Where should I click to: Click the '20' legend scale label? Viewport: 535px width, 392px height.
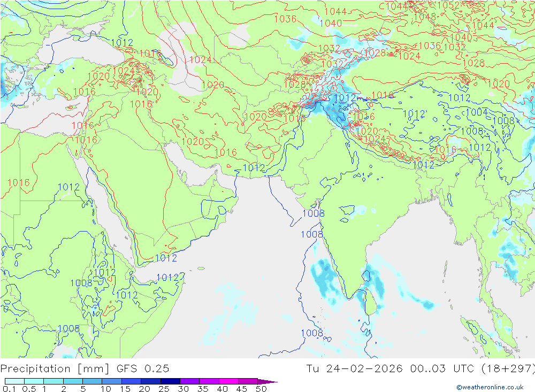tap(144, 389)
